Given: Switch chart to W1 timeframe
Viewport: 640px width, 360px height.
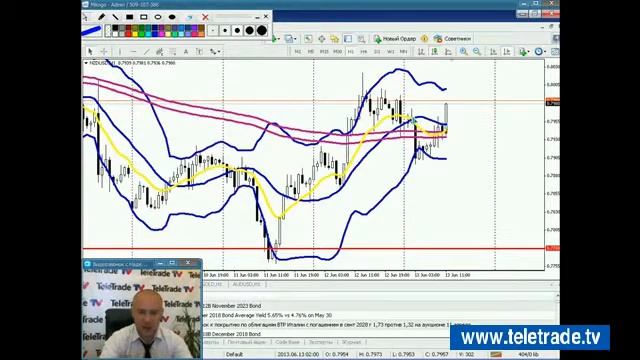Looking at the screenshot, I should 390,51.
